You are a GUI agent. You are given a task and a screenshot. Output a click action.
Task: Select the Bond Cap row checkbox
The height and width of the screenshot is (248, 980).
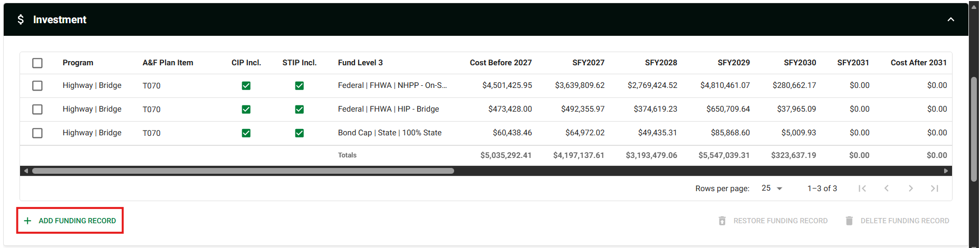point(37,133)
